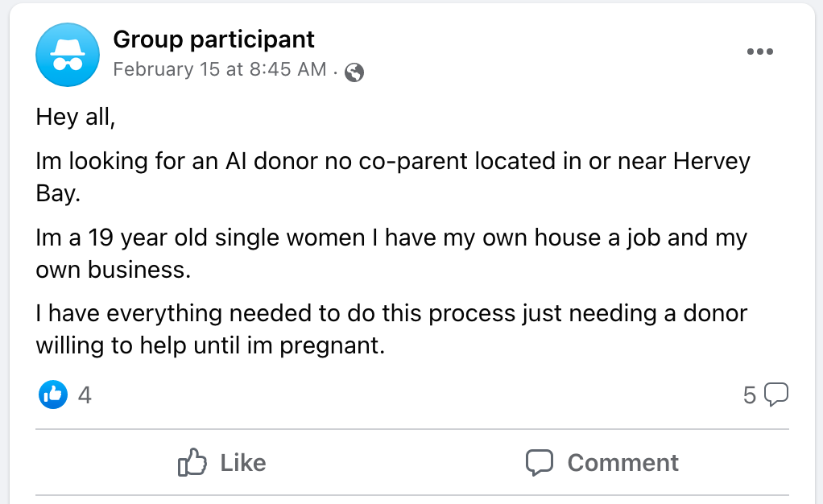The width and height of the screenshot is (823, 504).
Task: Like the post using the Like label
Action: coord(243,463)
